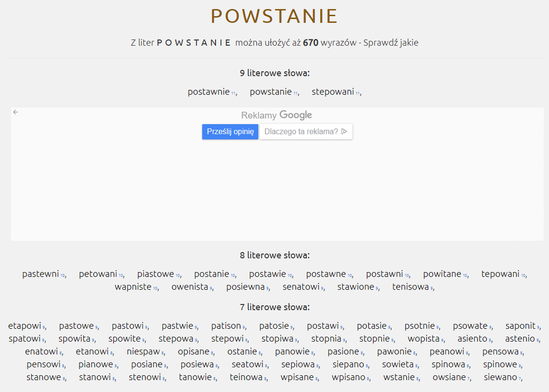Image resolution: width=549 pixels, height=392 pixels.
Task: Open the 7-letter word etapowi
Action: (x=25, y=326)
